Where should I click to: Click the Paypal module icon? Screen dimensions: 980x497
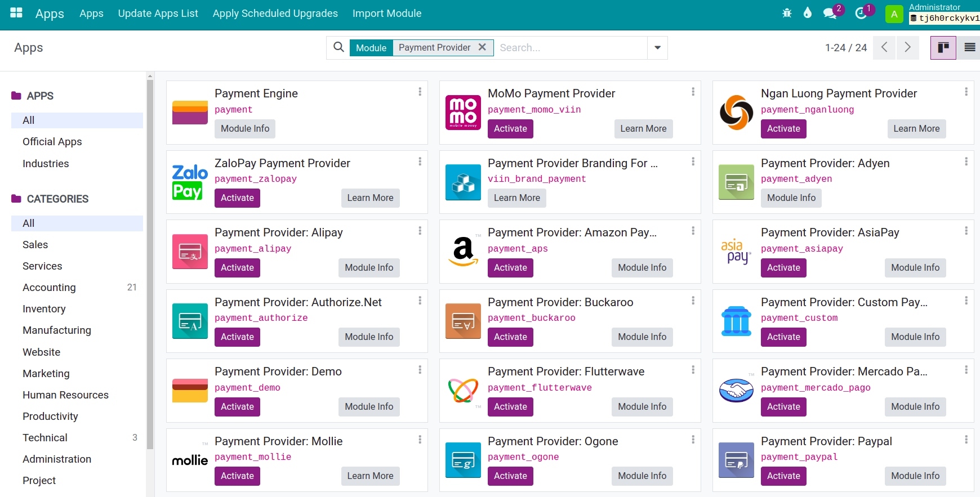736,460
